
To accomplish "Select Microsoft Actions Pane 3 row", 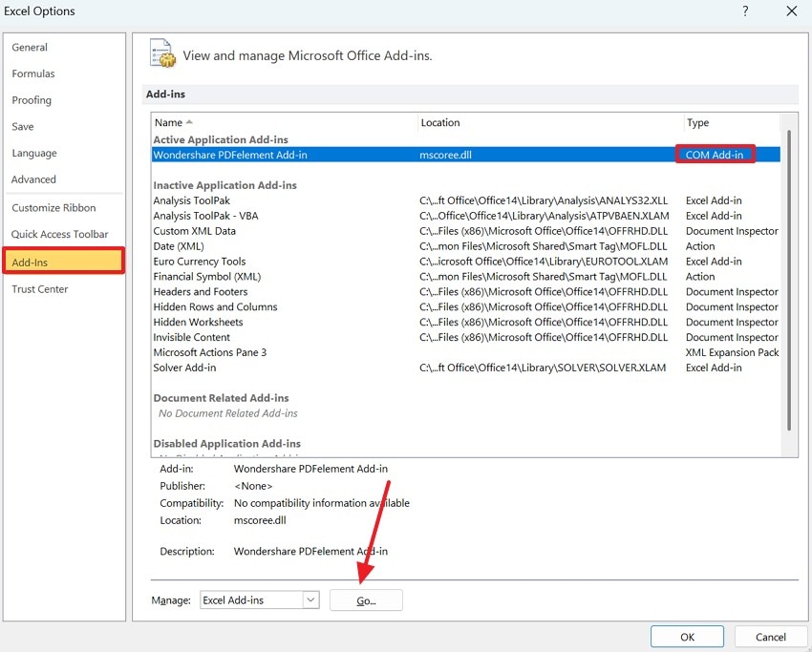I will click(x=465, y=352).
